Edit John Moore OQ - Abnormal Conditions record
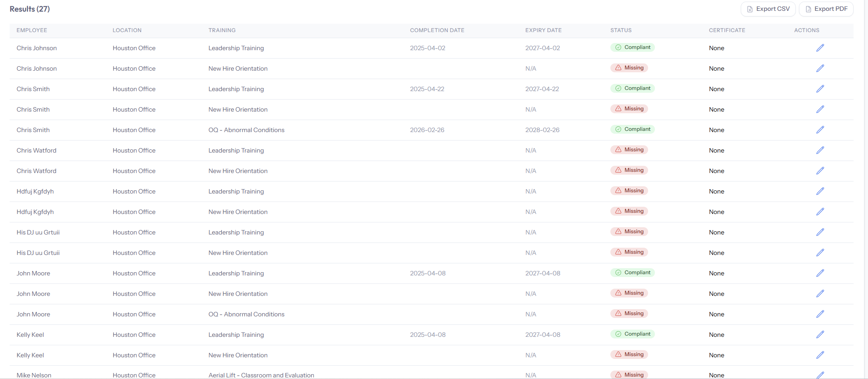Screen dimensions: 868x379 click(820, 314)
